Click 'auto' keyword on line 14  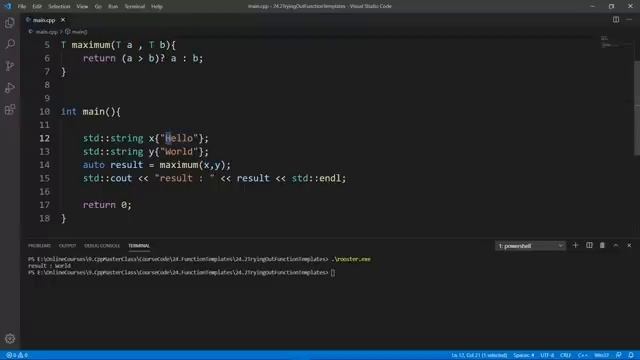click(93, 165)
